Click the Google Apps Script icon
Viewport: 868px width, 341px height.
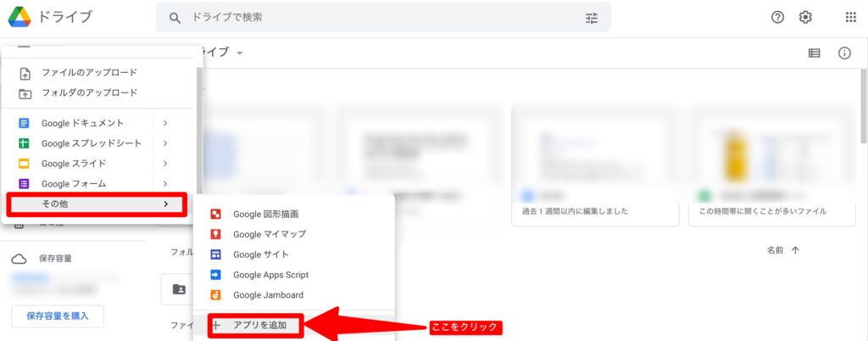[x=216, y=275]
